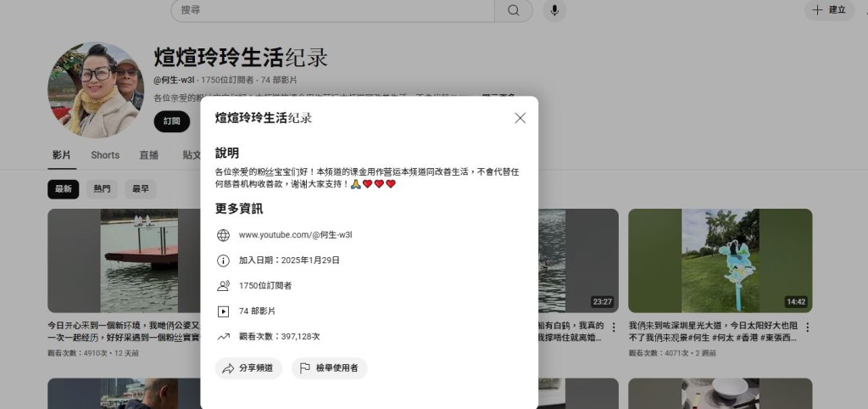Click the 訂閱 subscribe button
Image resolution: width=868 pixels, height=409 pixels.
click(x=171, y=121)
